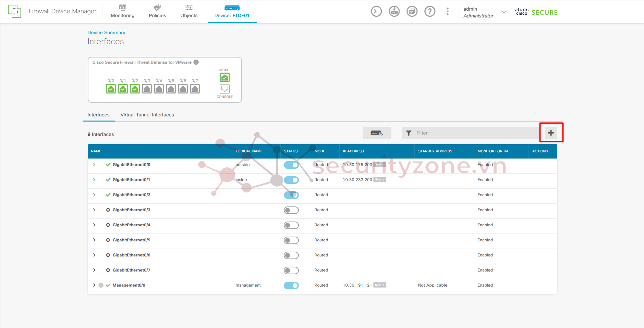Viewport: 644px width, 328px height.
Task: Expand the GigabitEthernet0/0 row
Action: click(x=94, y=165)
